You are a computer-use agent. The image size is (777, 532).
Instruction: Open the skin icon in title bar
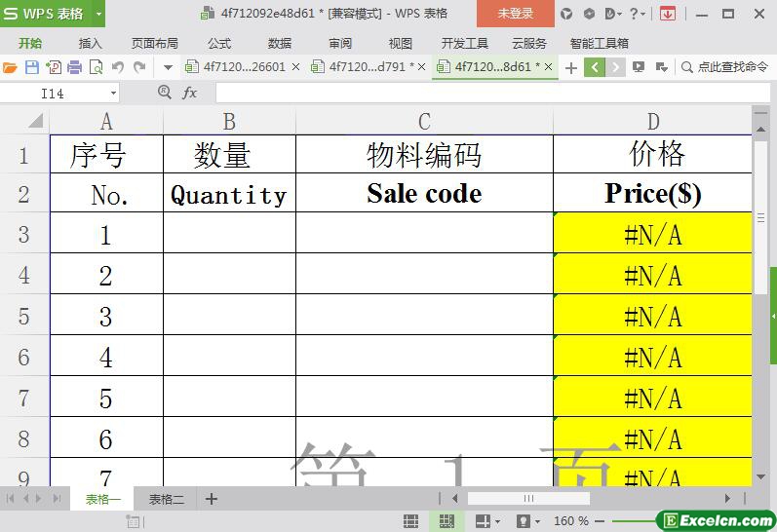click(x=566, y=14)
